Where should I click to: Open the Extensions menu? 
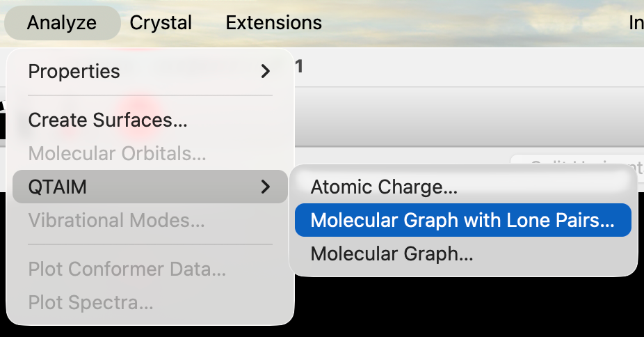(x=273, y=22)
